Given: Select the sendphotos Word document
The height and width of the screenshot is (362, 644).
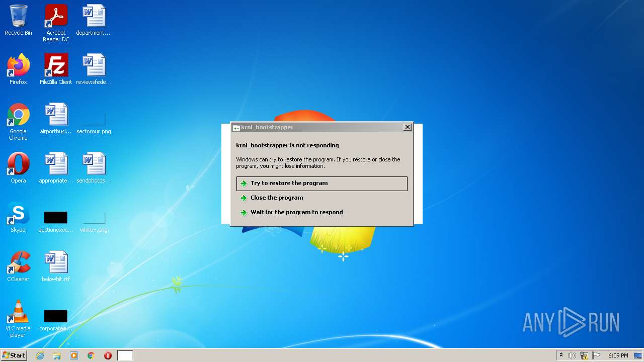Looking at the screenshot, I should tap(94, 168).
